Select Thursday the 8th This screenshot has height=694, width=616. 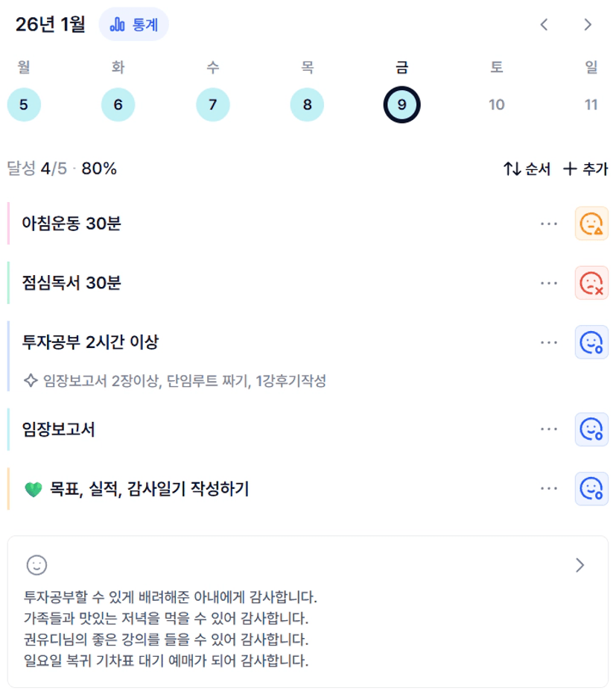click(308, 104)
